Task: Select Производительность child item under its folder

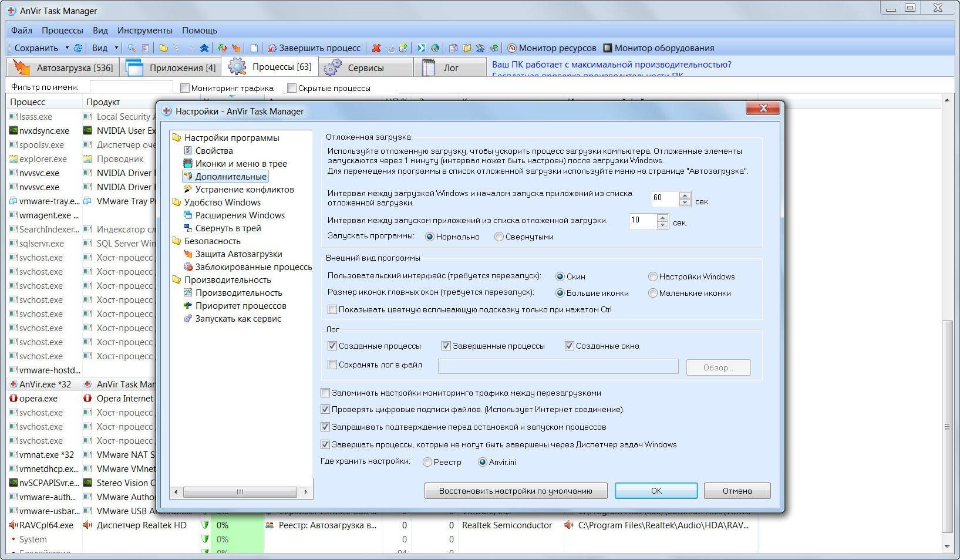Action: pos(233,293)
